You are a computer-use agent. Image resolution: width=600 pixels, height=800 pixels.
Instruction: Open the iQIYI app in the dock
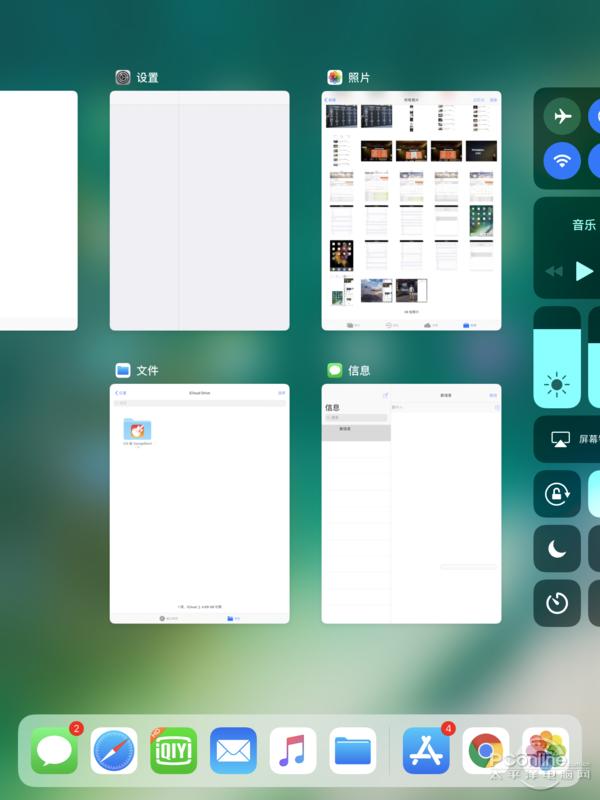point(173,751)
